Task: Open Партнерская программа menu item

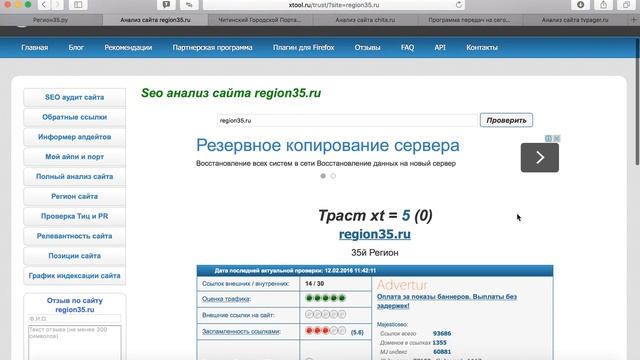Action: 212,47
